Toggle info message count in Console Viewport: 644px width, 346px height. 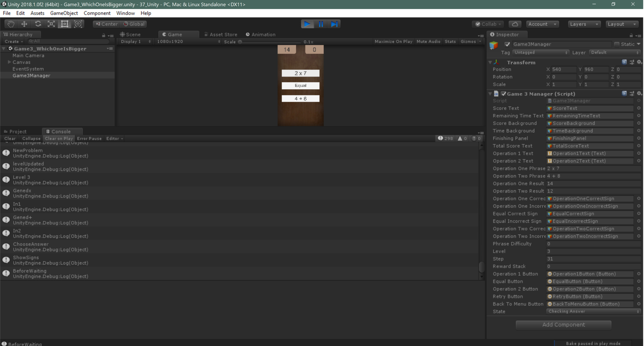[446, 138]
